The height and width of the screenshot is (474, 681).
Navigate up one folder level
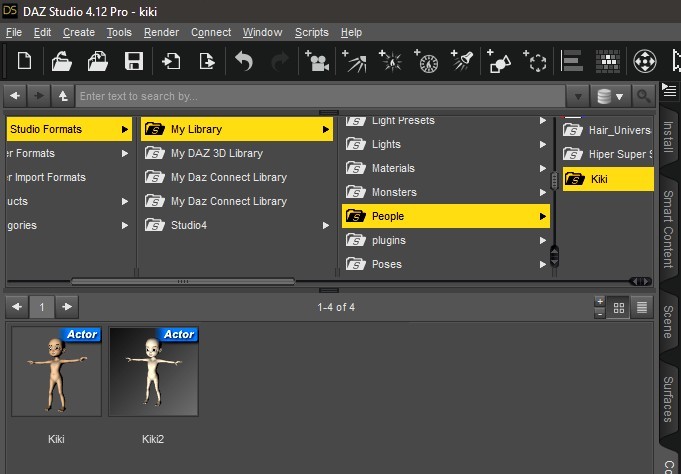63,96
